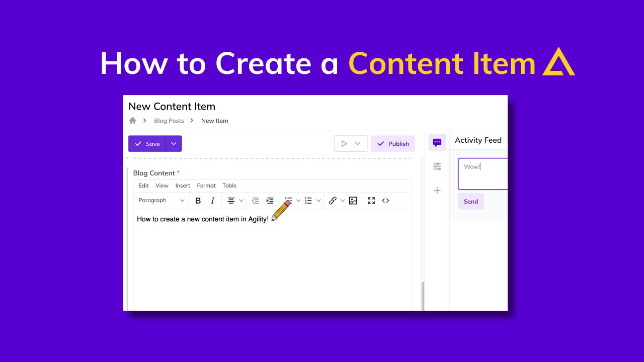Expand the numbered list style arrow
Viewport: 644px width, 362px height.
[318, 201]
